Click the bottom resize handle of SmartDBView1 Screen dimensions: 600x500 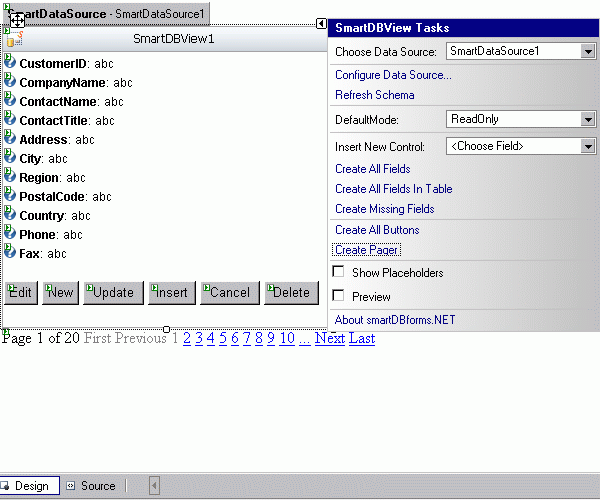166,329
